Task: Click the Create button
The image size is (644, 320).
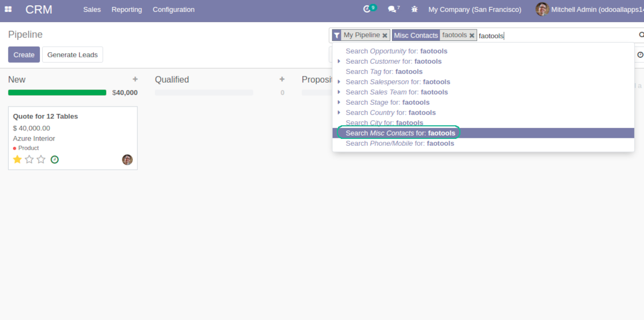Action: (24, 55)
